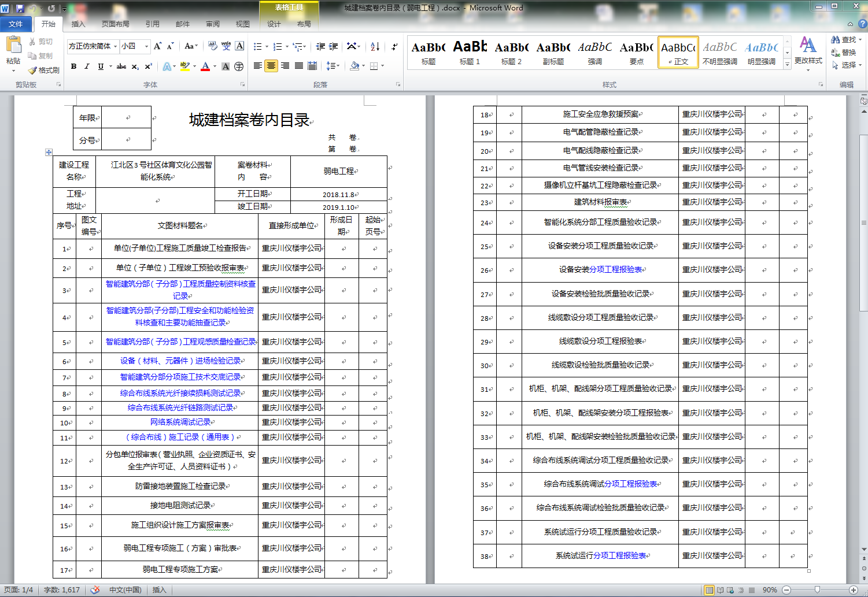
Task: Open Change Styles (更改样式) menu
Action: (808, 54)
